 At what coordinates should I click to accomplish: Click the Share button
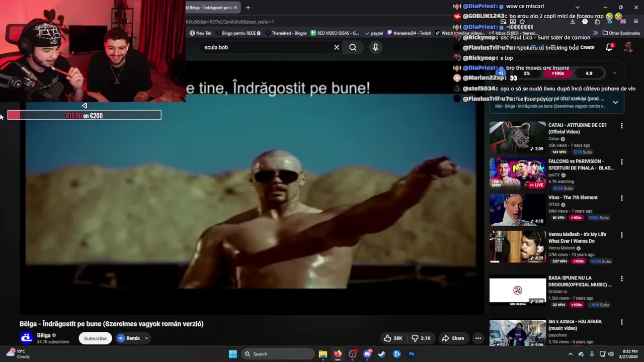pyautogui.click(x=452, y=338)
